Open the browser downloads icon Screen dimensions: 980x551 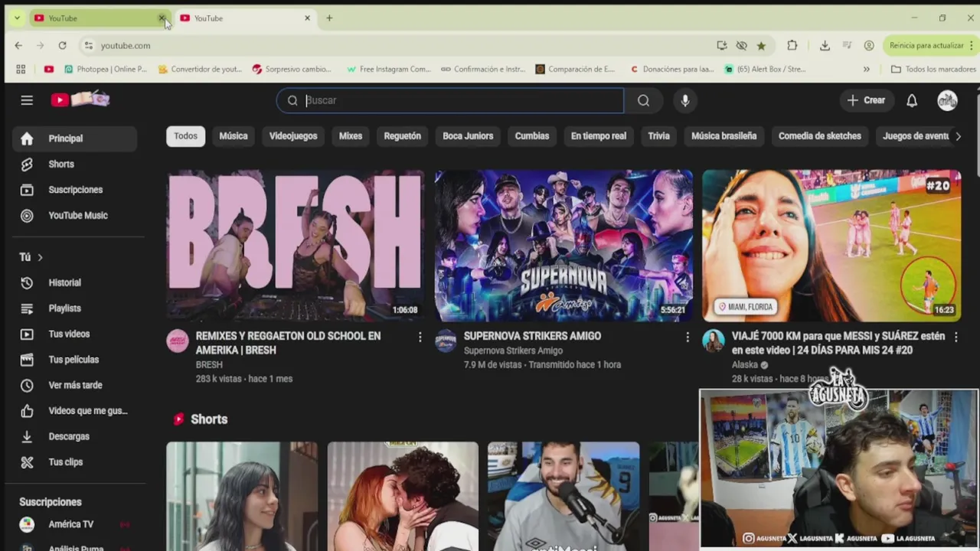click(x=825, y=45)
